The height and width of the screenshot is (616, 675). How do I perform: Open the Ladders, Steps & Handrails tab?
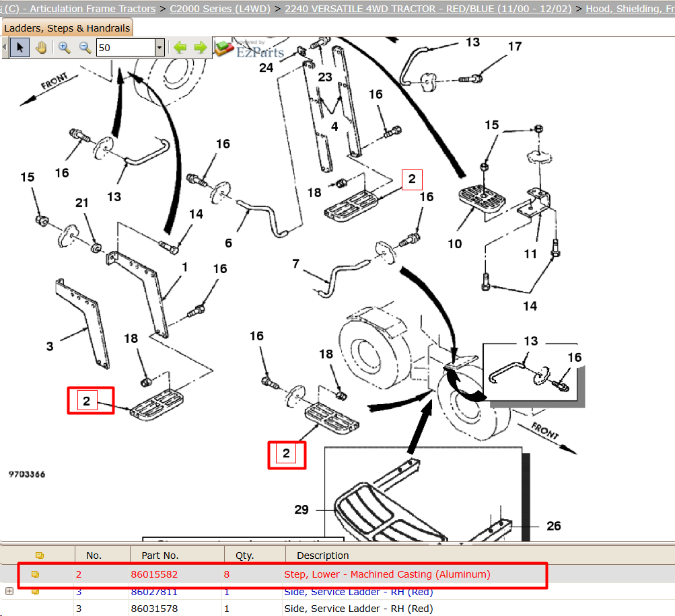click(67, 28)
